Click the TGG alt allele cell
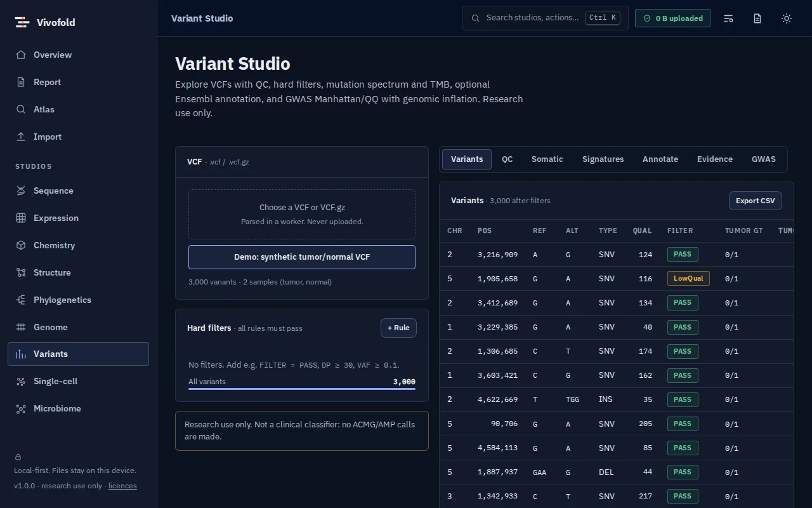The image size is (812, 508). [x=572, y=399]
